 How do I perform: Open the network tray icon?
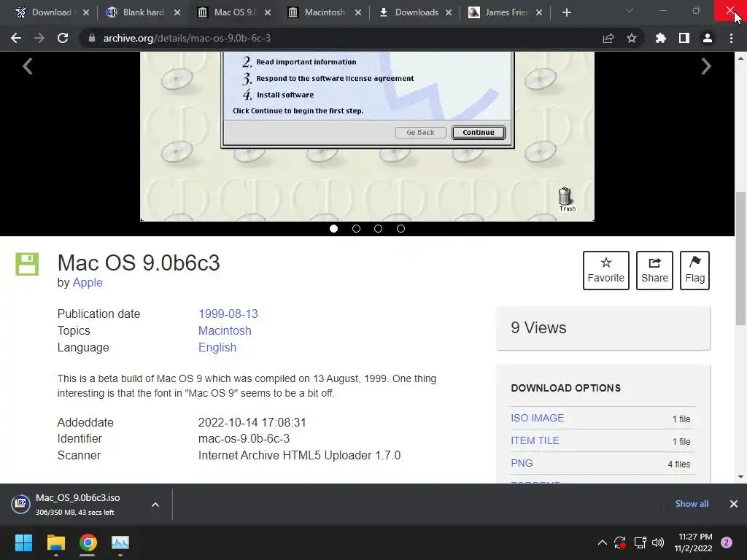640,542
